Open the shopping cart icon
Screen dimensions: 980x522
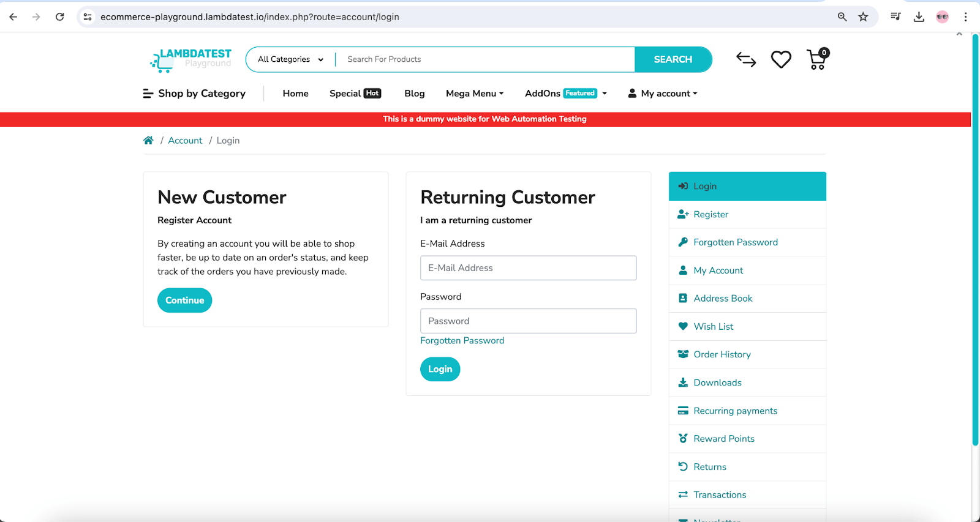coord(818,59)
